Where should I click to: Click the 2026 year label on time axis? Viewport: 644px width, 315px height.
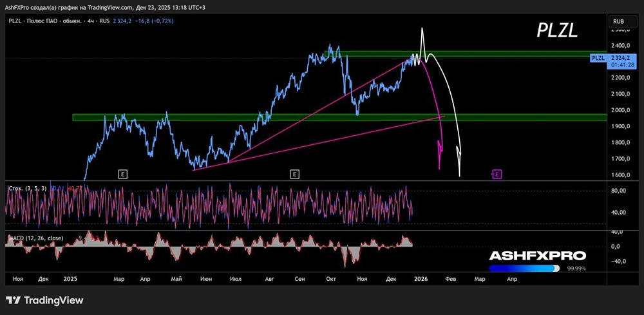coord(421,279)
